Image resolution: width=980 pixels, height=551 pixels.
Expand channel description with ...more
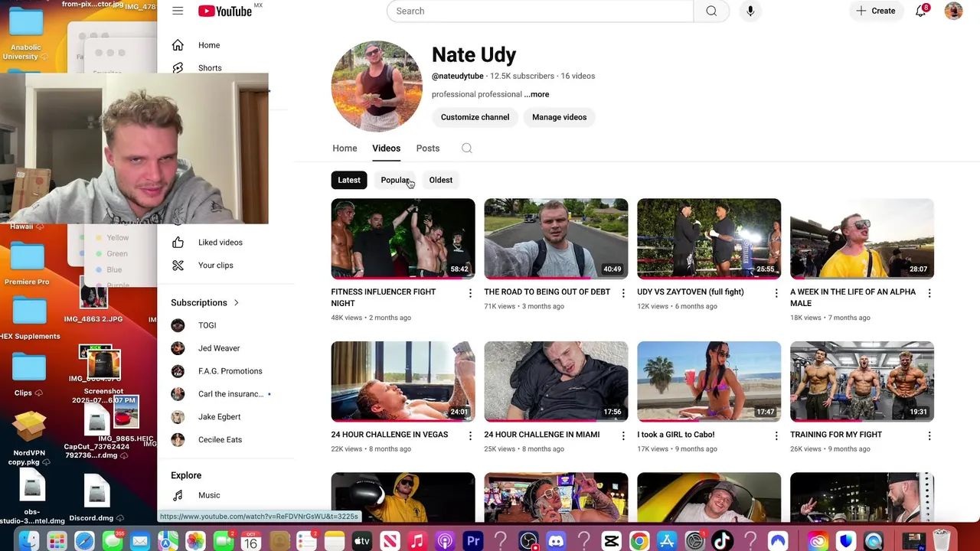coord(537,94)
